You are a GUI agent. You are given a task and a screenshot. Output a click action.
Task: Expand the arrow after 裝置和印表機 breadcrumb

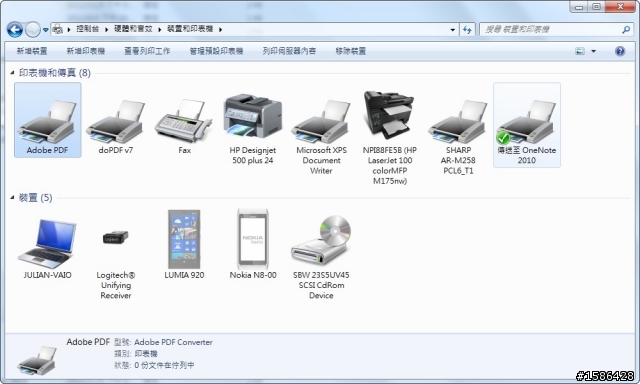coord(220,29)
